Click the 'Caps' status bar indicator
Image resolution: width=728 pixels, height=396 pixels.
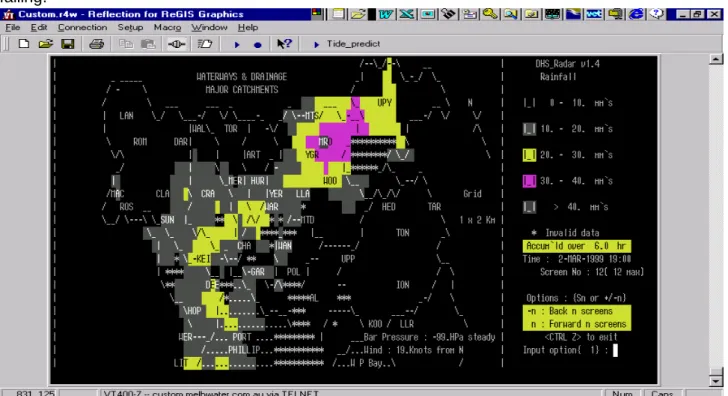coord(662,393)
